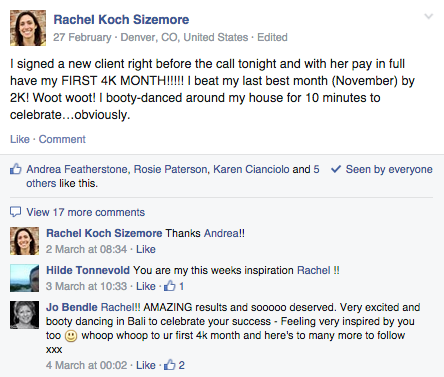Click the comment bubble icon by View more comments
Viewport: 444px width, 377px height.
[x=15, y=212]
